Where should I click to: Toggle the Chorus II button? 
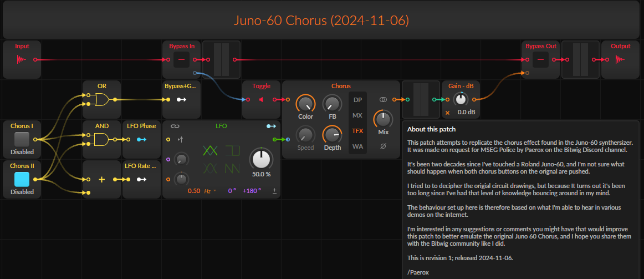(22, 179)
